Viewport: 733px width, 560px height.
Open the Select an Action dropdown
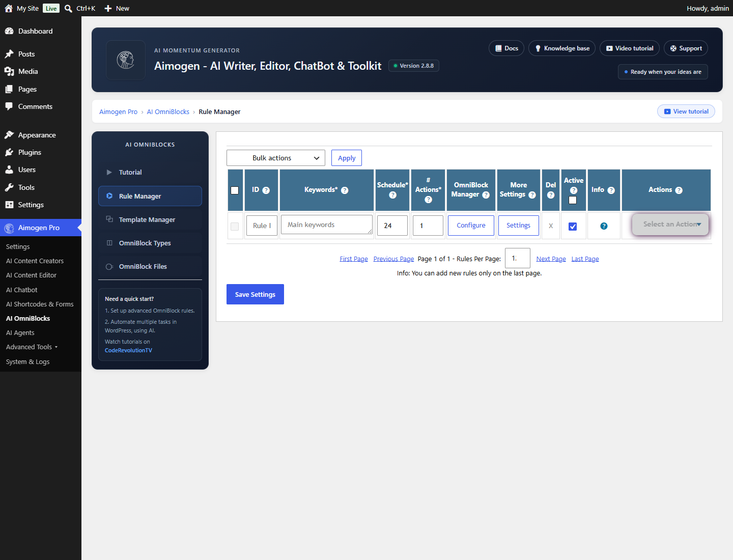pos(670,225)
